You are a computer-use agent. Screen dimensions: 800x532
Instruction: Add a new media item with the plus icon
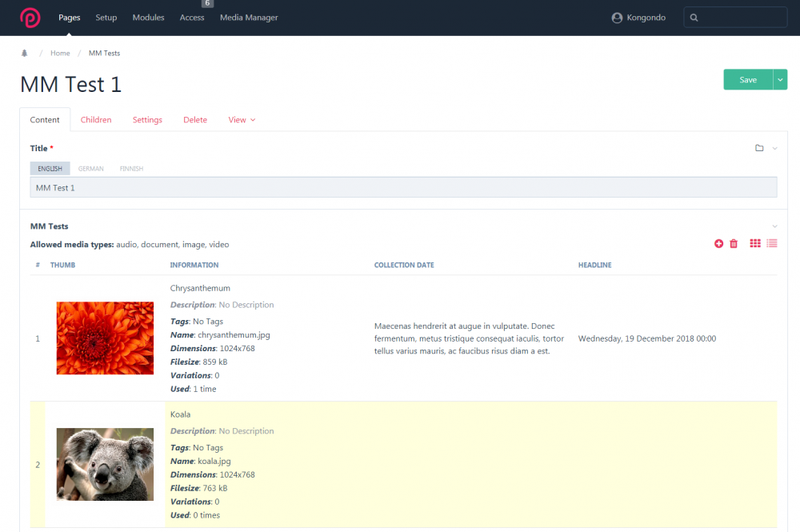(x=718, y=243)
